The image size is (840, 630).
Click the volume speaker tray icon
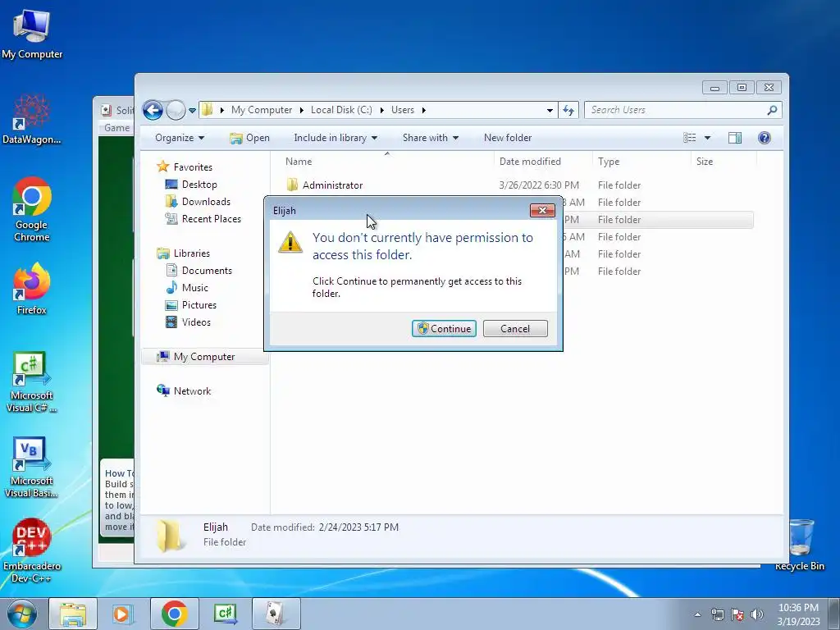pyautogui.click(x=756, y=614)
